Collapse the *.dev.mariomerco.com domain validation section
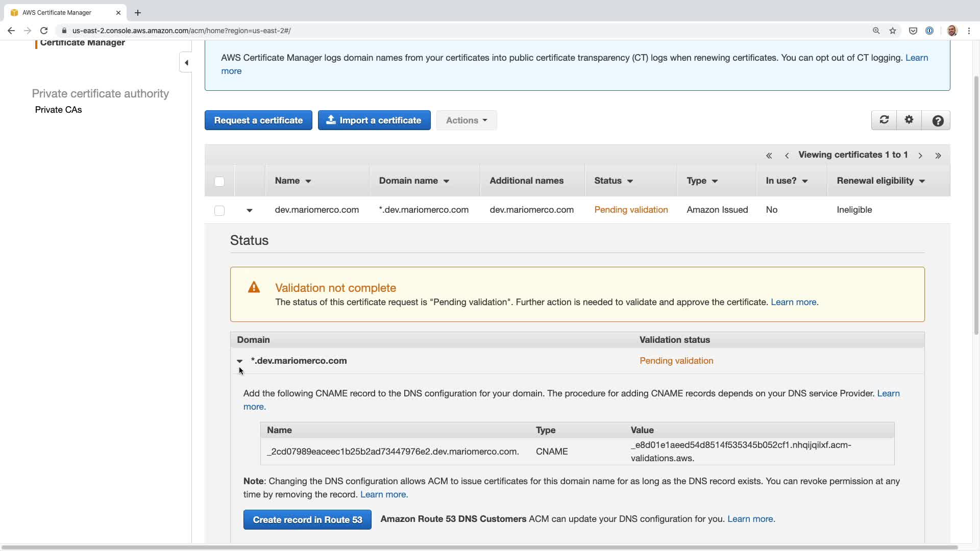 (239, 361)
